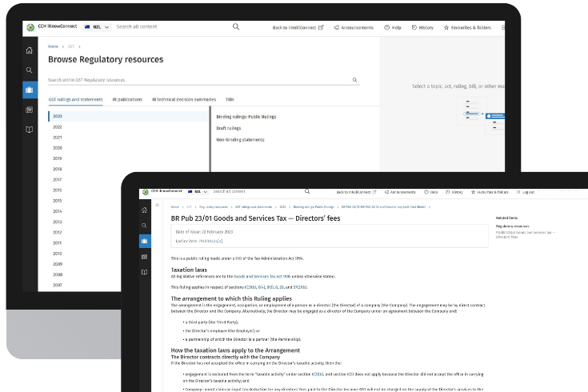This screenshot has width=588, height=392.
Task: Click the Home icon in back window sidebar
Action: tap(30, 50)
